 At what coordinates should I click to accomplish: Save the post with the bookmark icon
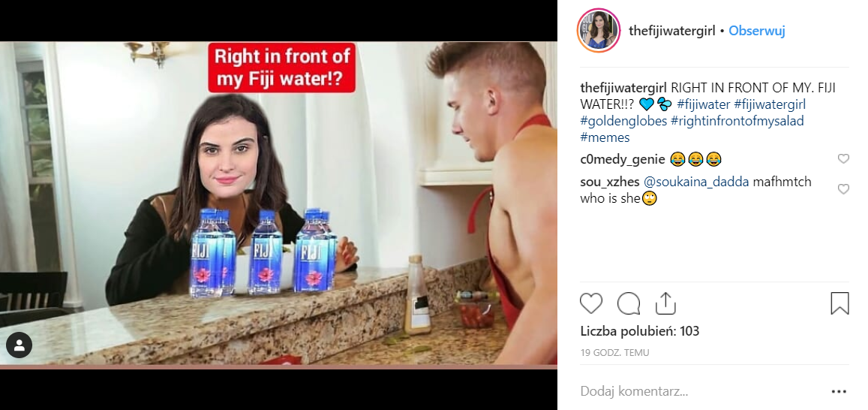839,303
